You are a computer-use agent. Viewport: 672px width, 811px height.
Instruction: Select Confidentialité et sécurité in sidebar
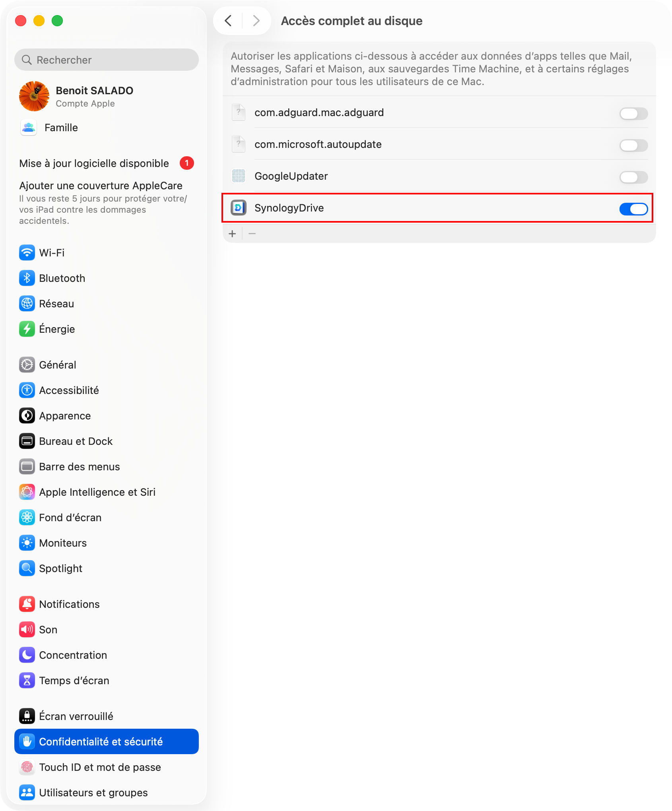tap(107, 741)
